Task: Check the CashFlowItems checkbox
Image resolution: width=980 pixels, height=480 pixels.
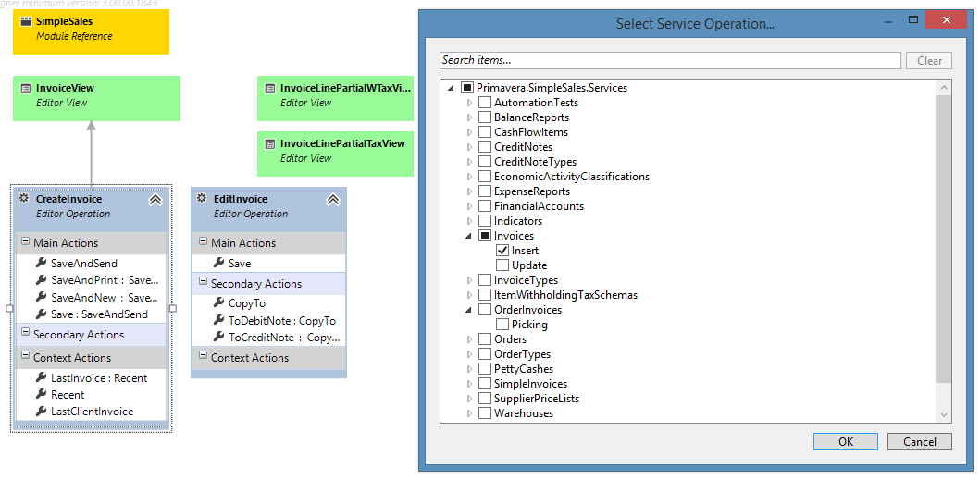Action: [484, 132]
